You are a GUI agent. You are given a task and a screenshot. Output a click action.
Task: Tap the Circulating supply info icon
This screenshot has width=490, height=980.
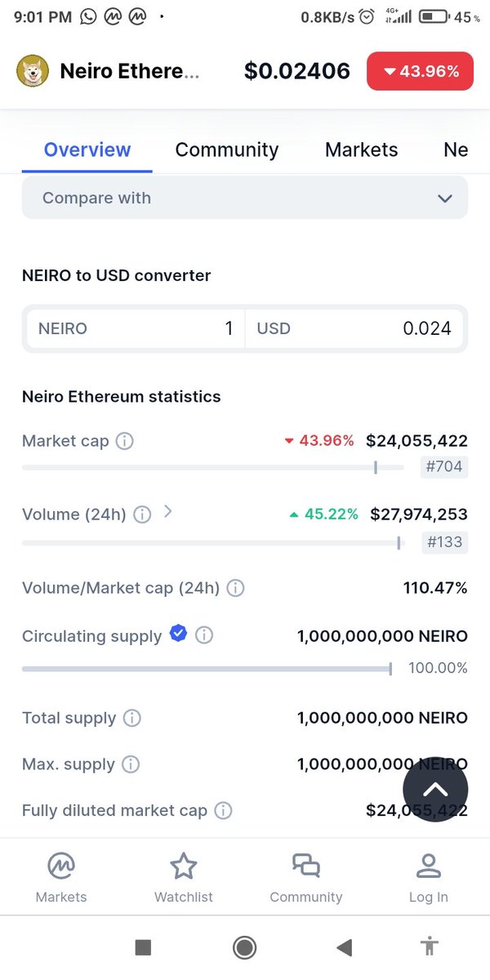click(x=204, y=635)
